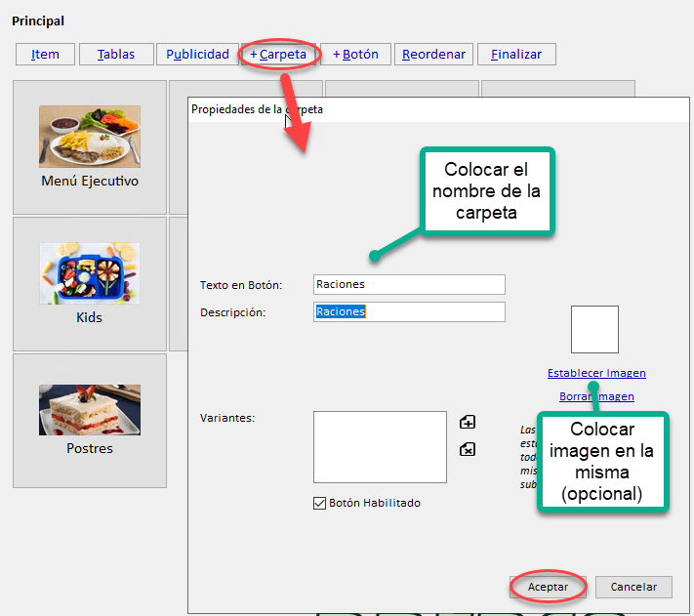Confirm with the Aceptar button
The width and height of the screenshot is (694, 616).
click(548, 587)
